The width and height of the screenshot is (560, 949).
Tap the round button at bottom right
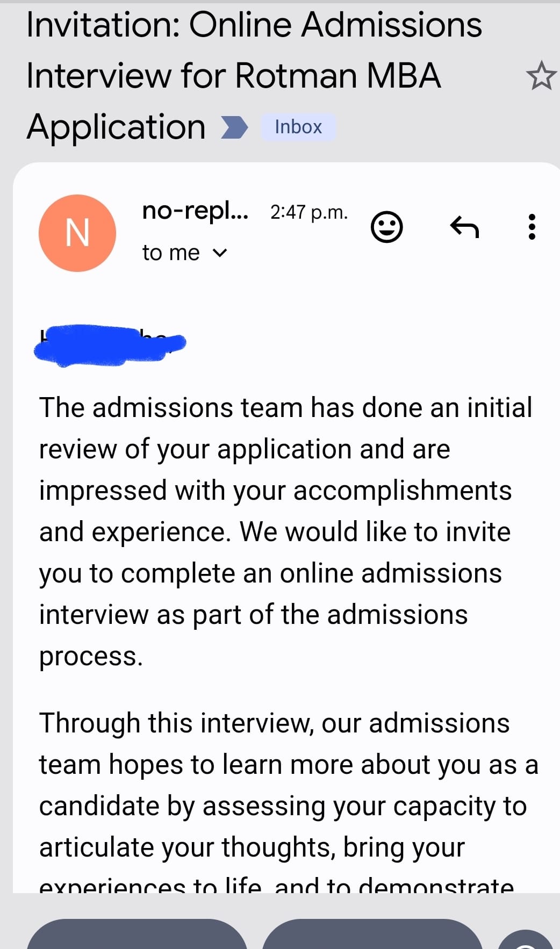[x=526, y=939]
